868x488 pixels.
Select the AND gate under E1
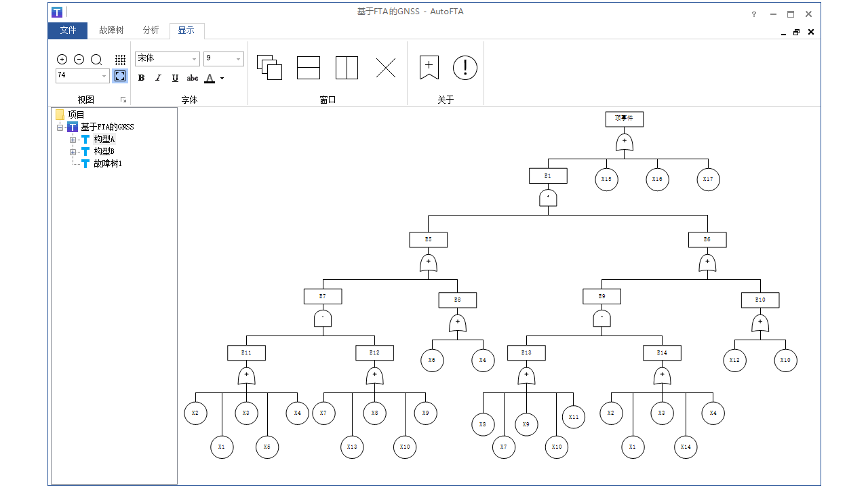(548, 198)
